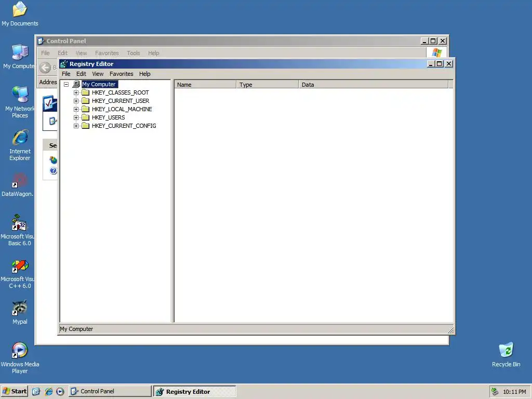Image resolution: width=532 pixels, height=399 pixels.
Task: Click the Name column header
Action: tap(205, 85)
